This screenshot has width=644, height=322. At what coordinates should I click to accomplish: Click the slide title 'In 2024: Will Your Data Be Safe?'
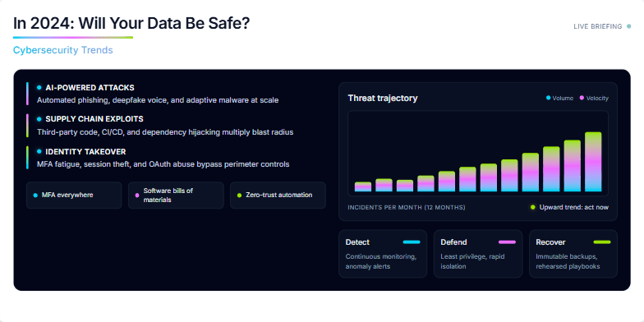[x=131, y=23]
